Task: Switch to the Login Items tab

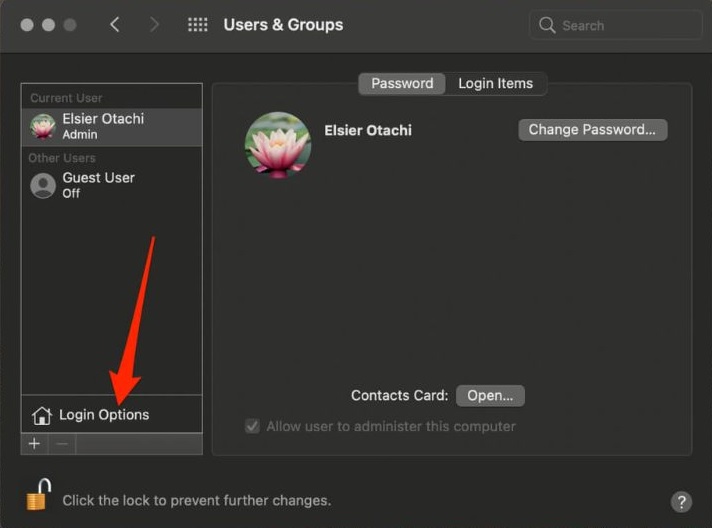Action: (495, 84)
